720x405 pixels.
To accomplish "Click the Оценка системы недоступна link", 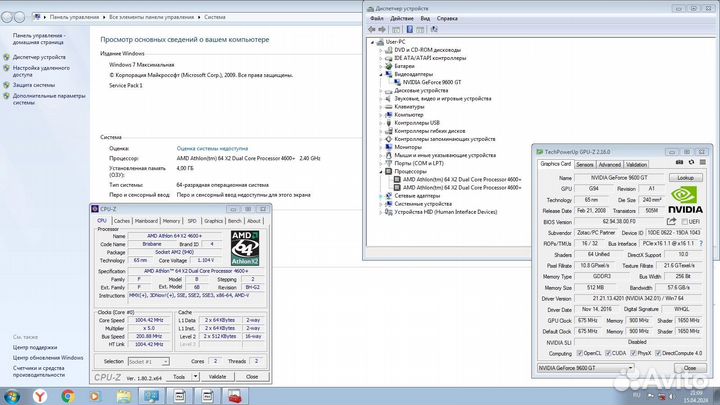I will click(x=212, y=148).
